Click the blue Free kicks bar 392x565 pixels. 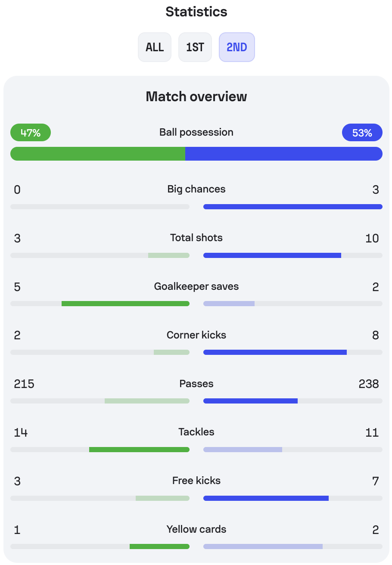pos(266,498)
